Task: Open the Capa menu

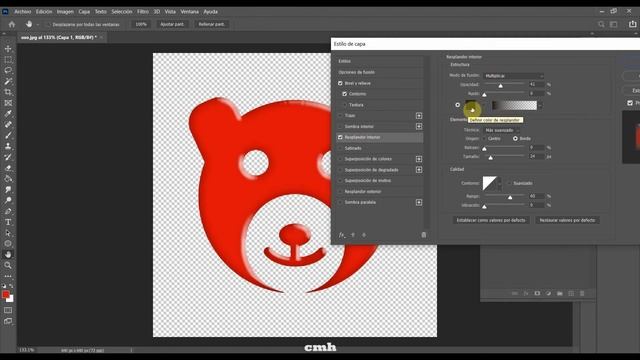Action: click(84, 12)
